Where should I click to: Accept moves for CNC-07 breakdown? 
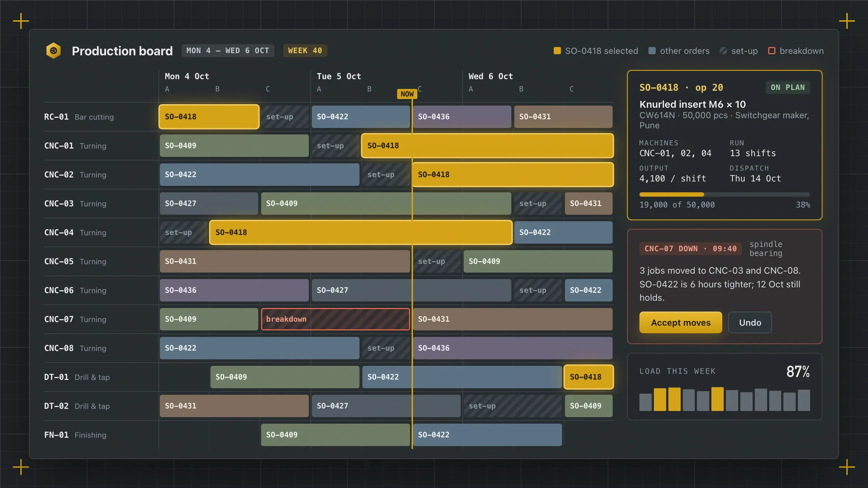(x=681, y=322)
